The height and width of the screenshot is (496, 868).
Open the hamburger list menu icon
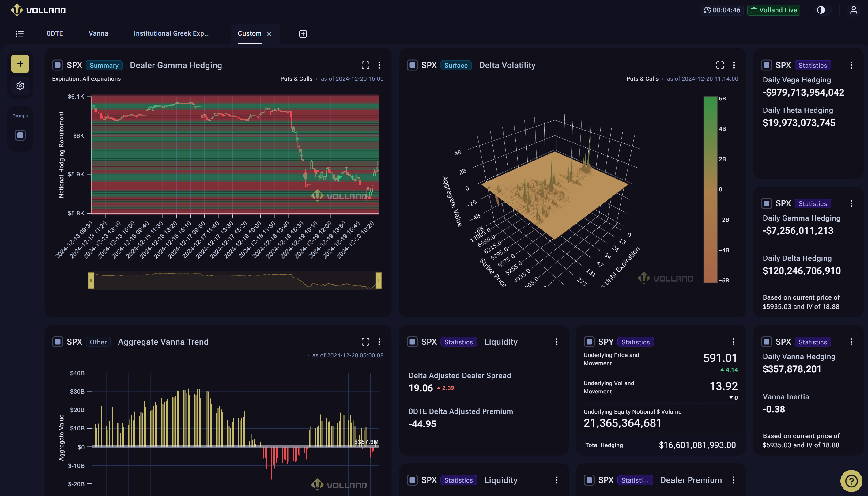20,34
